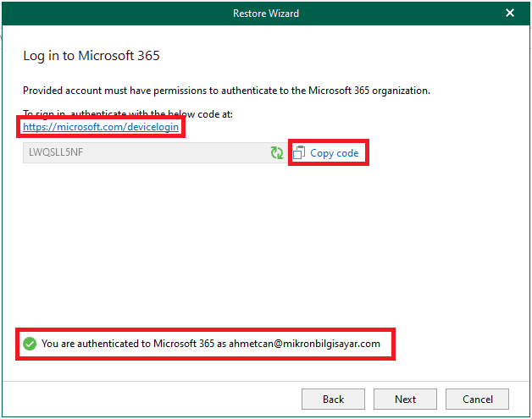The height and width of the screenshot is (419, 532).
Task: Click the copy clipboard icon
Action: 299,152
